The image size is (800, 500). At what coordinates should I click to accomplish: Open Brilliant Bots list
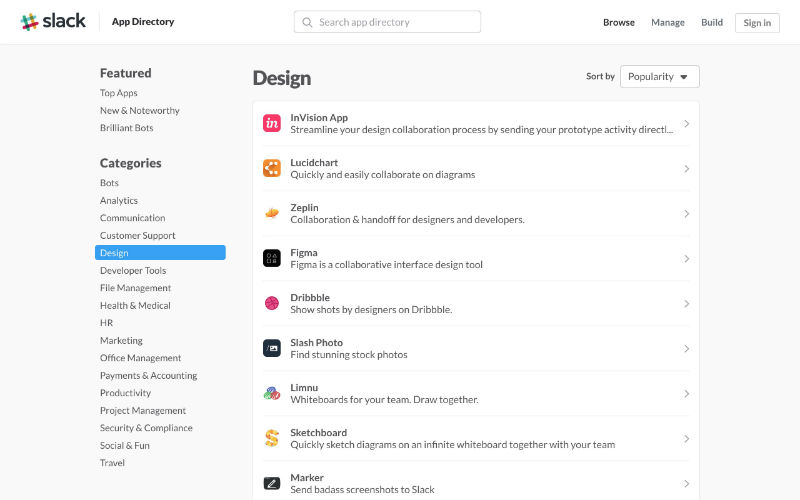click(x=127, y=128)
